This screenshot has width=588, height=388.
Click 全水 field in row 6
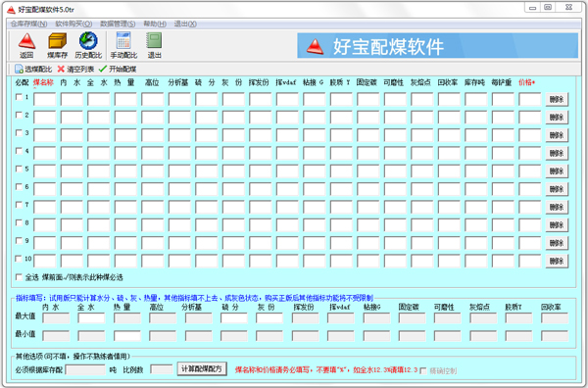pos(99,189)
